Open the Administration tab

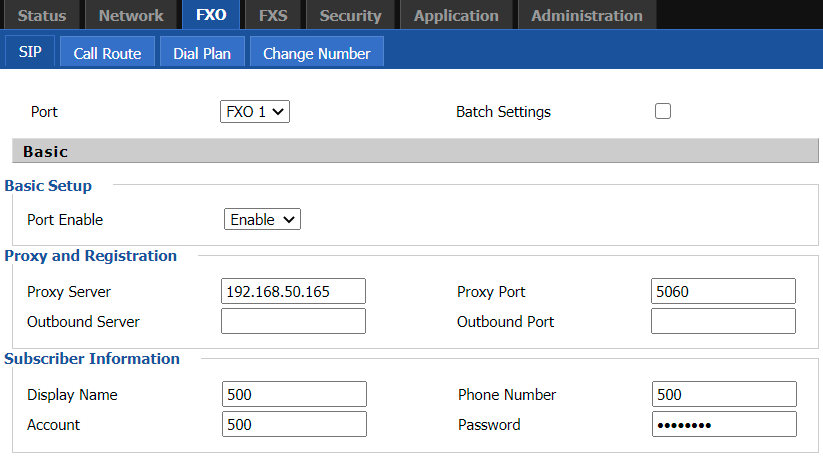click(587, 15)
